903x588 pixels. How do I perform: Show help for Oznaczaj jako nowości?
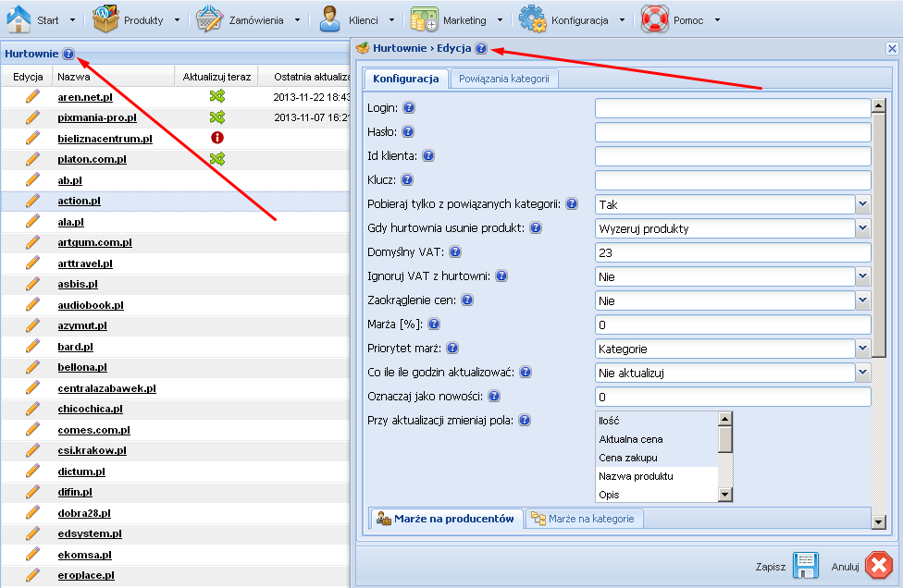pos(494,396)
